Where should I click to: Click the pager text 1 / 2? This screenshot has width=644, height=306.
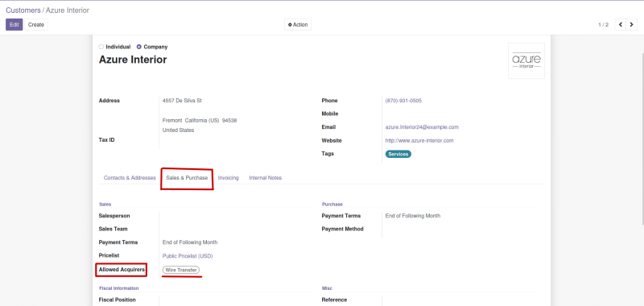603,25
